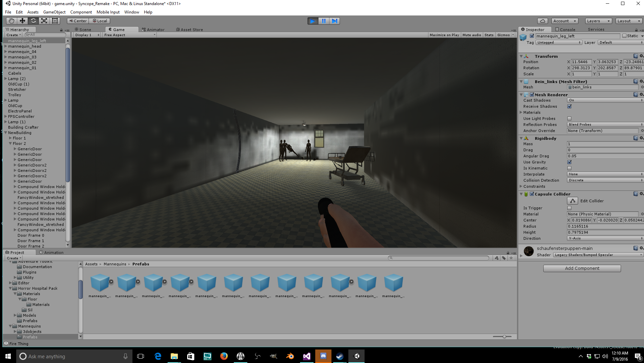Image resolution: width=644 pixels, height=363 pixels.
Task: Toggle the GameObject active checkbox
Action: 532,36
